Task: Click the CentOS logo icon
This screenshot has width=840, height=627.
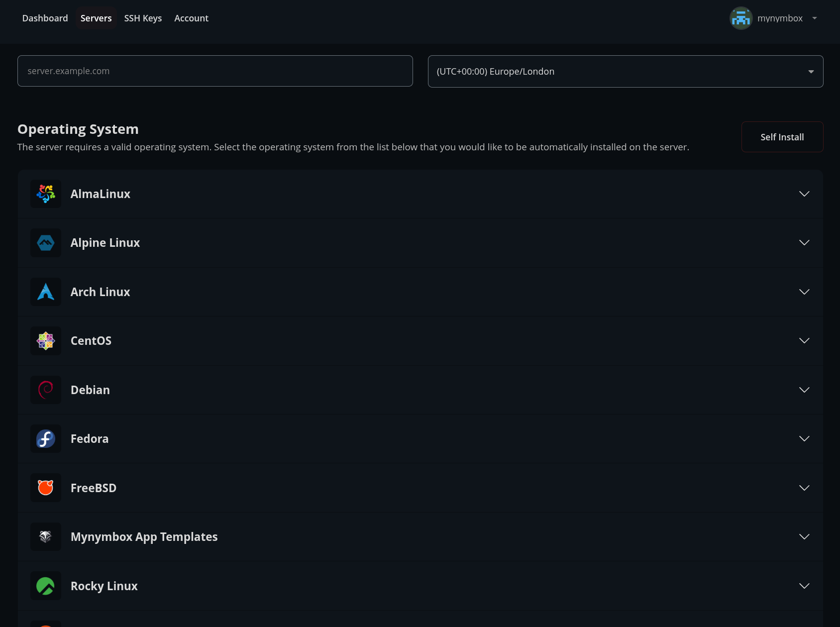Action: click(46, 341)
